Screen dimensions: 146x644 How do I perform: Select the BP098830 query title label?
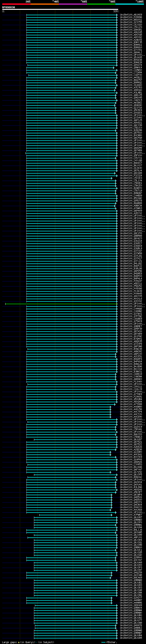(x=8, y=8)
